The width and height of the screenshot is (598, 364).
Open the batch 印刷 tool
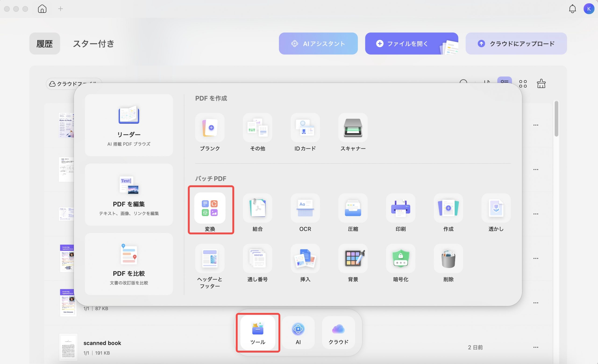400,208
